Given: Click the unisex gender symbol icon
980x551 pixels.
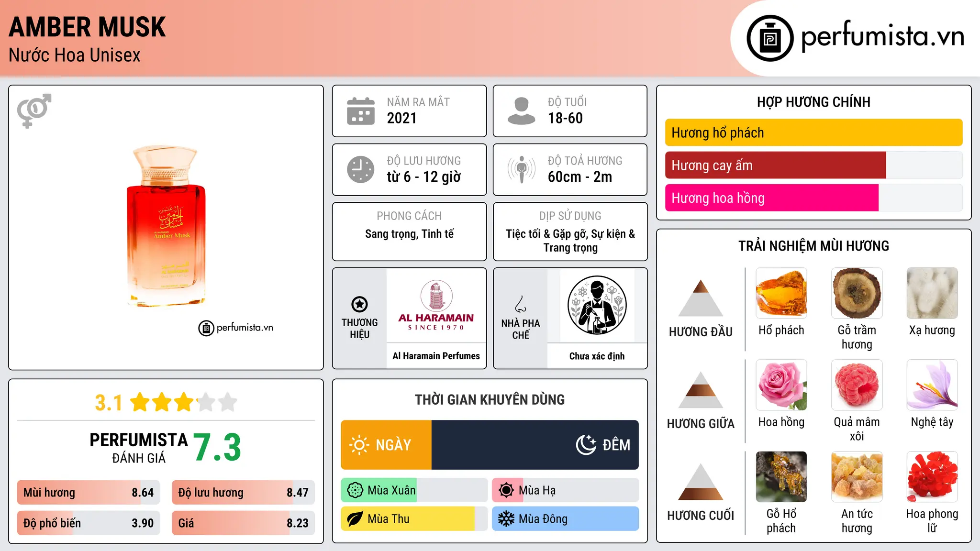Looking at the screenshot, I should (34, 110).
